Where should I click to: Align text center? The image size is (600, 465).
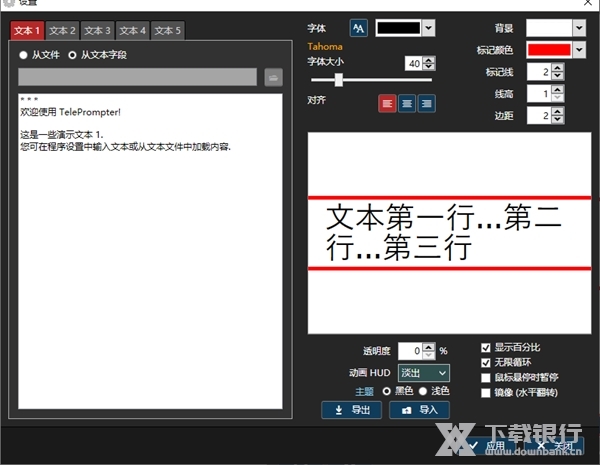tap(407, 104)
